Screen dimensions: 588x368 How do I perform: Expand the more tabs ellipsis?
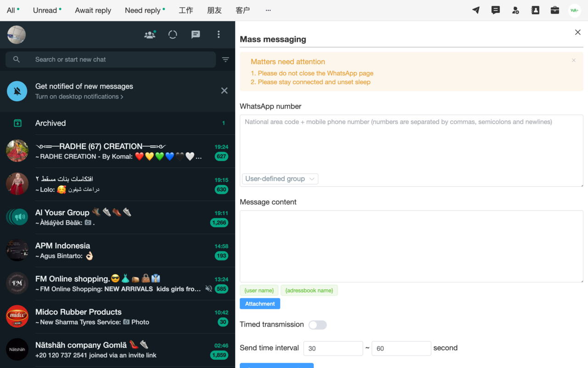click(268, 10)
